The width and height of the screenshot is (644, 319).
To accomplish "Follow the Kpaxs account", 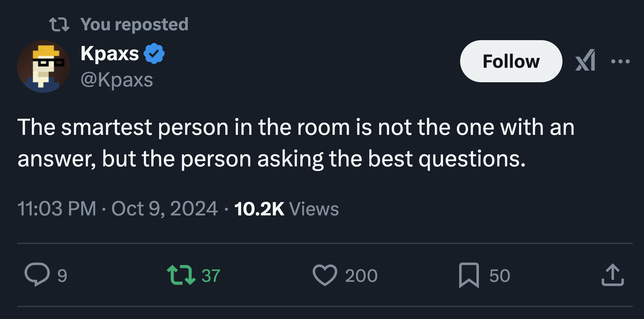I will click(511, 61).
